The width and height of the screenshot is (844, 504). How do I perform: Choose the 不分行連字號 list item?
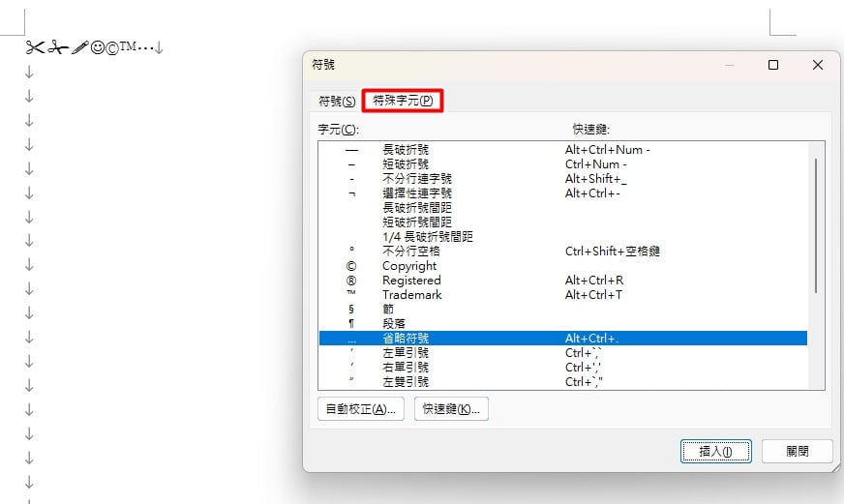pos(563,179)
